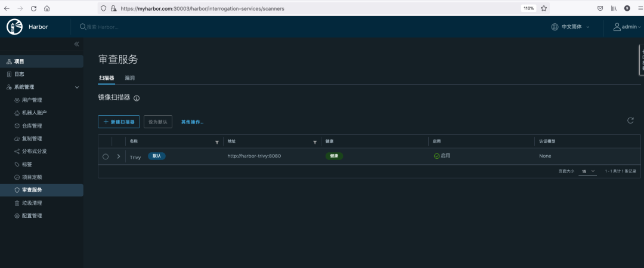Open the 中文简体 language dropdown
Image resolution: width=644 pixels, height=268 pixels.
click(x=576, y=27)
